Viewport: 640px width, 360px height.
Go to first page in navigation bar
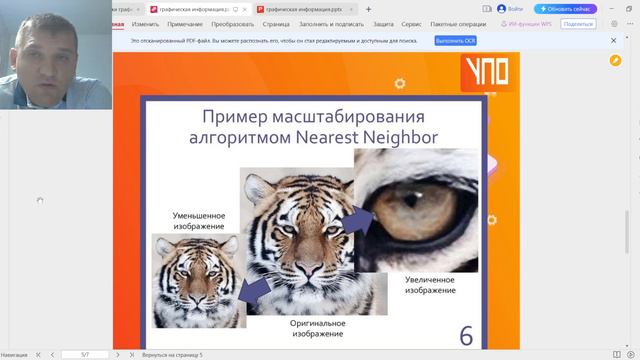click(38, 355)
